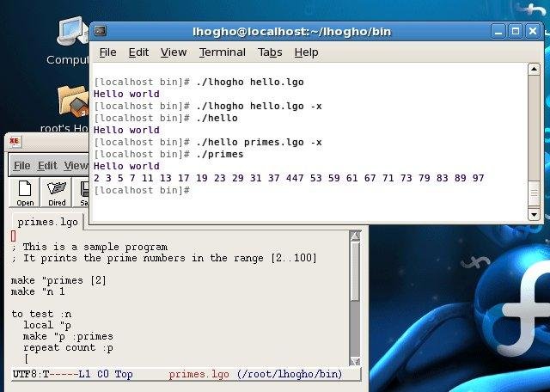Click terminal scrollbar down arrow
This screenshot has height=392, width=550.
(534, 214)
